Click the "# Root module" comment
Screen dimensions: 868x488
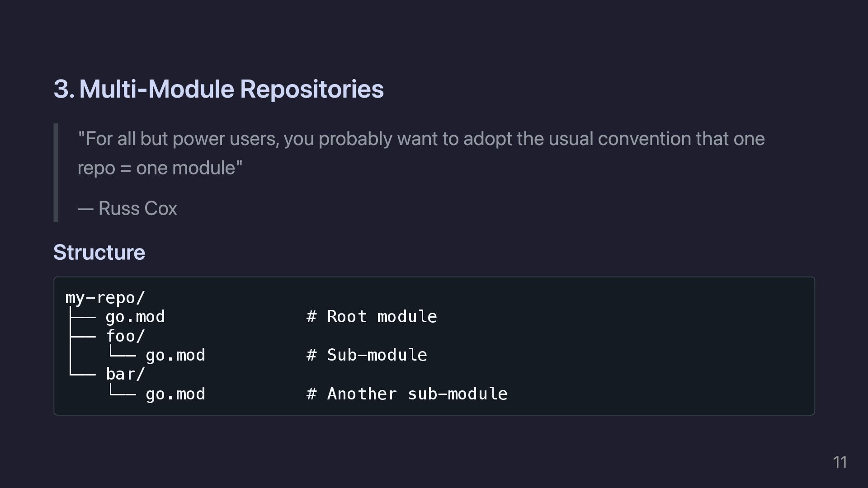372,317
